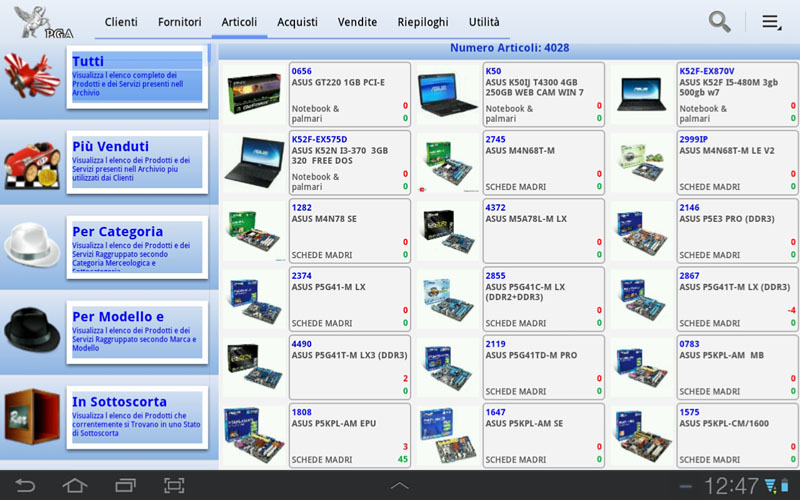Select ASUS P5KPL-AM MB item
Screen dimensions: 800x500
(737, 367)
